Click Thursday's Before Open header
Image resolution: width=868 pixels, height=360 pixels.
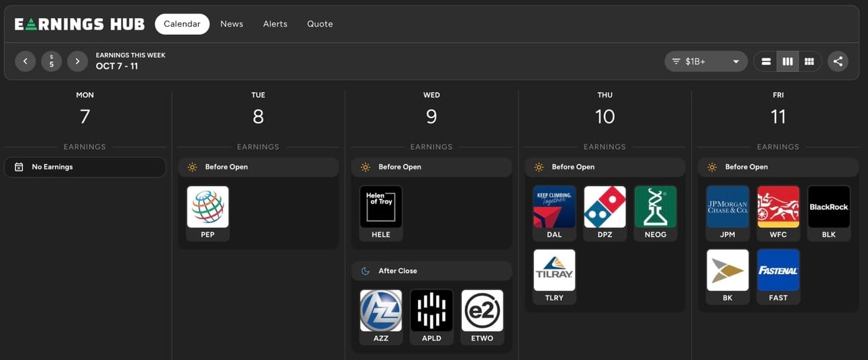pos(605,167)
